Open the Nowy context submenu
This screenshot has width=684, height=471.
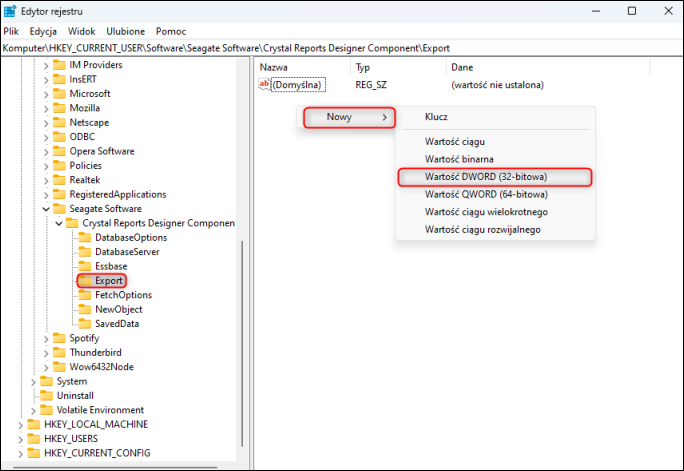coord(349,117)
